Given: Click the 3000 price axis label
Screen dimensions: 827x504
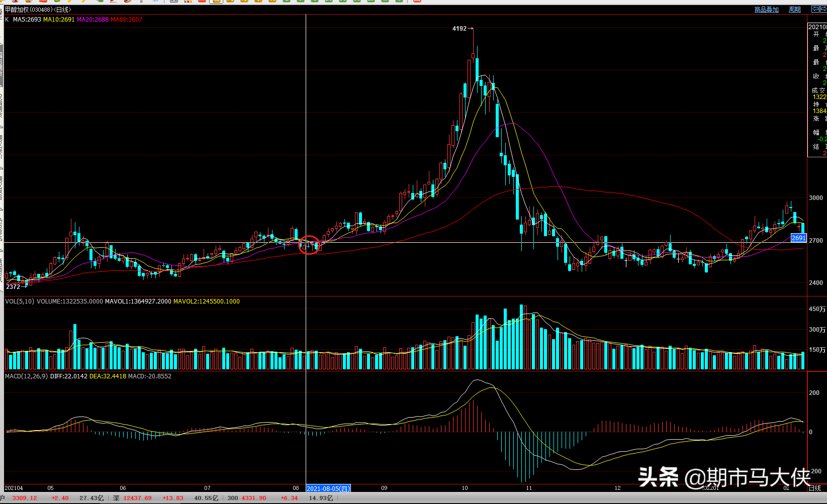Looking at the screenshot, I should pyautogui.click(x=816, y=198).
